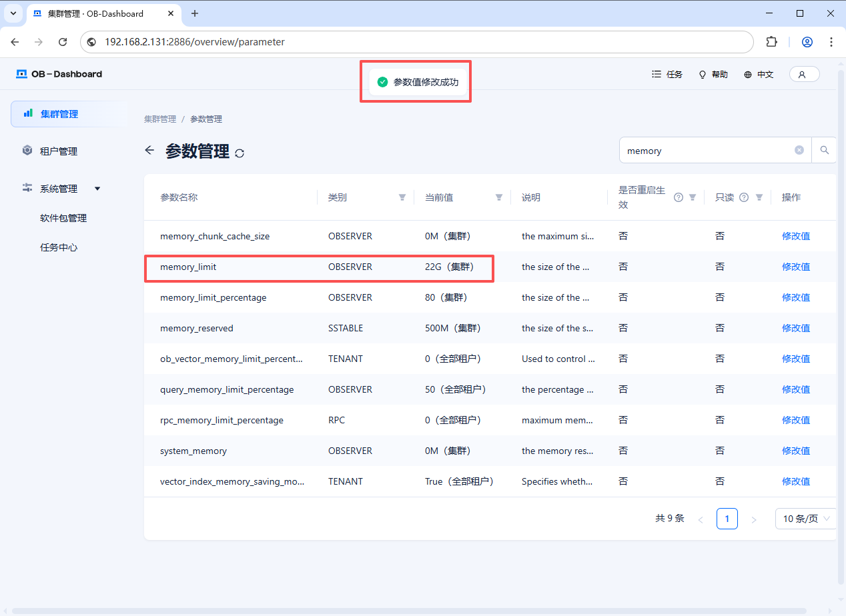
Task: Click the back arrow next to 参数管理
Action: point(149,151)
